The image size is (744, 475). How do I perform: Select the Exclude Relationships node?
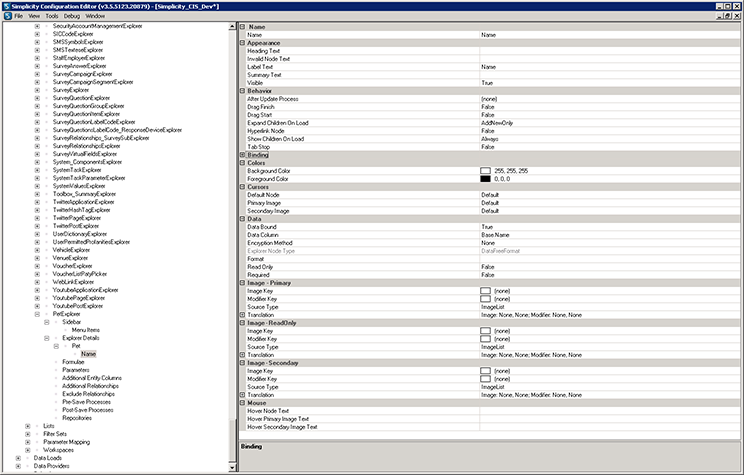[x=88, y=394]
